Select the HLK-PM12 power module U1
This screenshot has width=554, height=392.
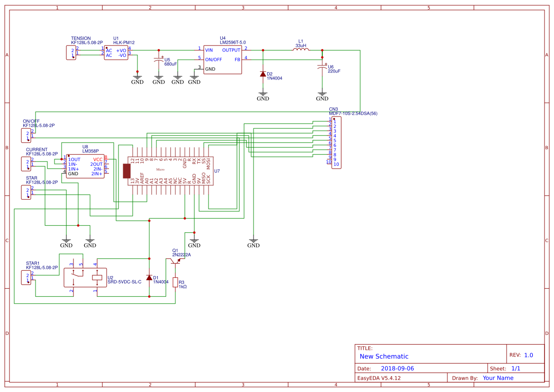[x=116, y=53]
